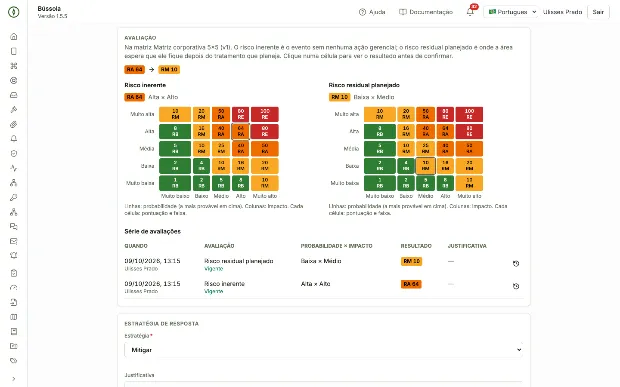Select residual risk Baixa × Médio cell
The height and width of the screenshot is (387, 620).
point(425,166)
